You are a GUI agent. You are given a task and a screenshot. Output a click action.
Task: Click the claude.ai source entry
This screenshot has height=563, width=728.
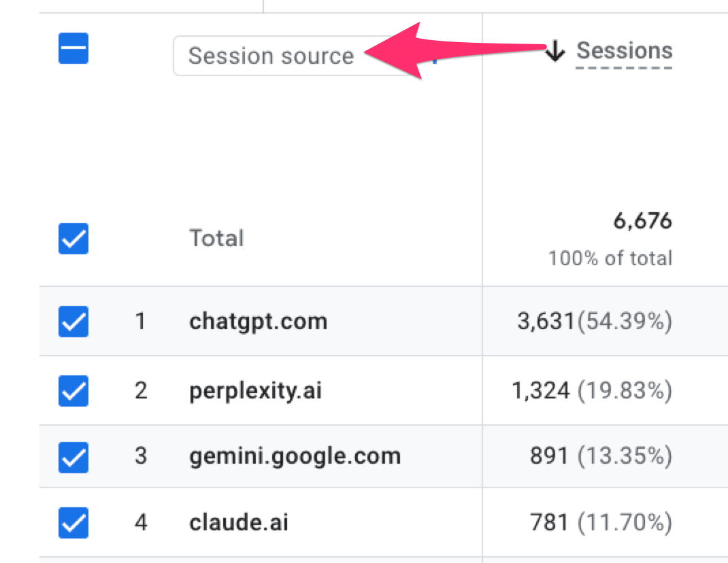pos(239,522)
